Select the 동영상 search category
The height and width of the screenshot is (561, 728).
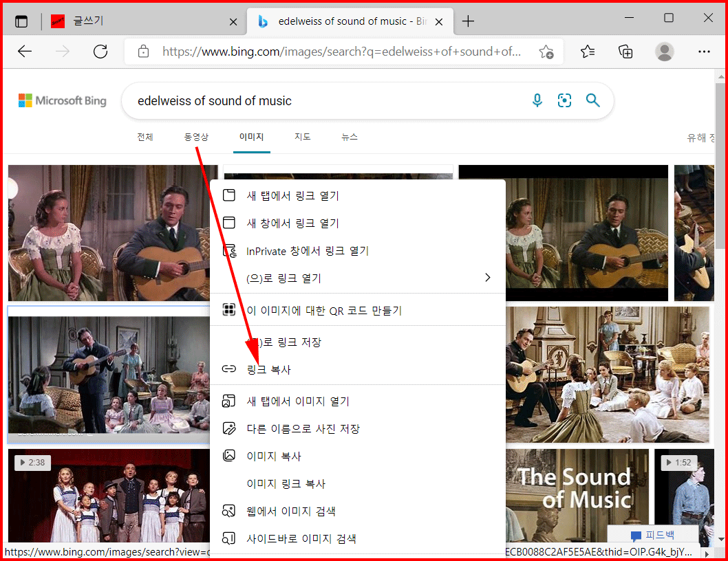[196, 137]
